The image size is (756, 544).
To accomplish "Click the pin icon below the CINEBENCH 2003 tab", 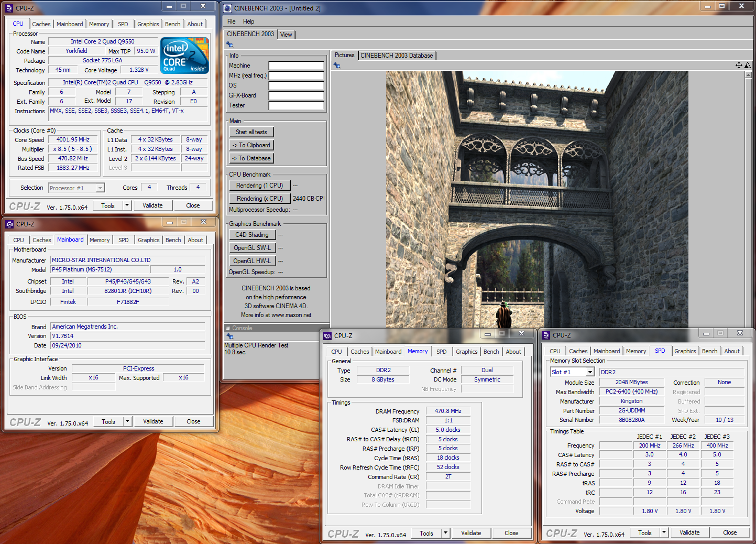I will pos(229,45).
